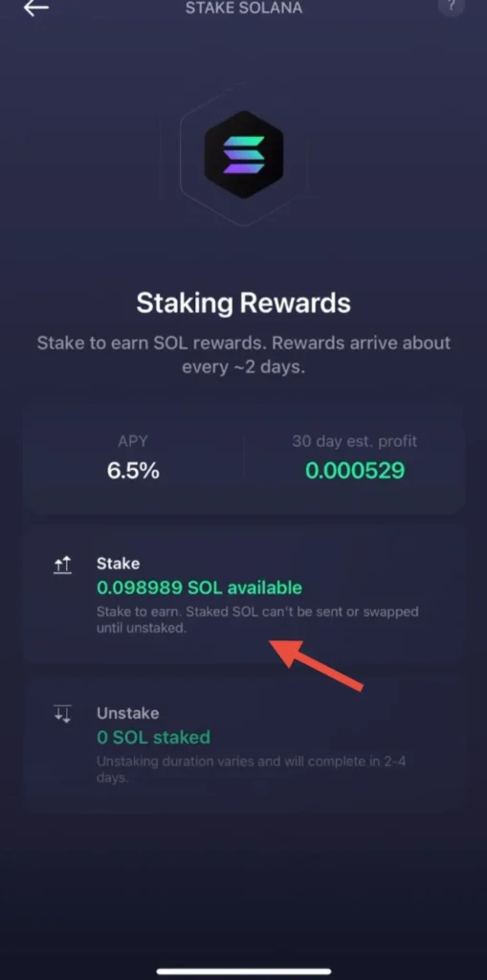Tap the Solana logo hexagon
487x980 pixels.
(x=244, y=154)
